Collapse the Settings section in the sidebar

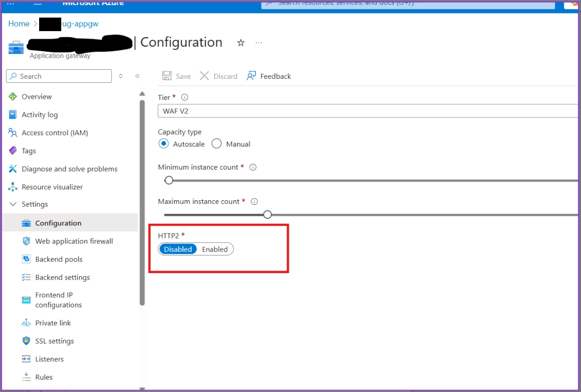pos(13,204)
